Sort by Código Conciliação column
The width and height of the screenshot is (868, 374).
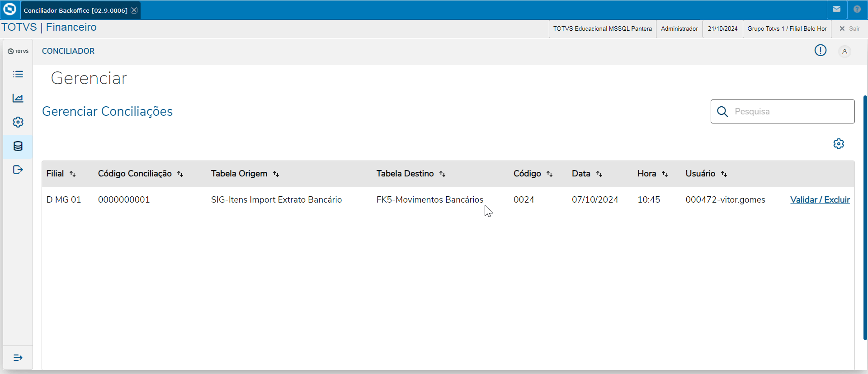coord(180,174)
